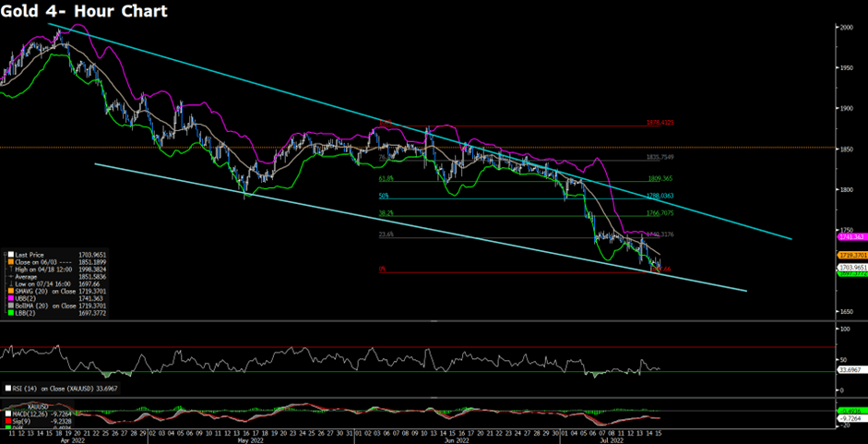Click the magenta 1741.363 price tag
Viewport: 868px width, 444px height.
848,237
